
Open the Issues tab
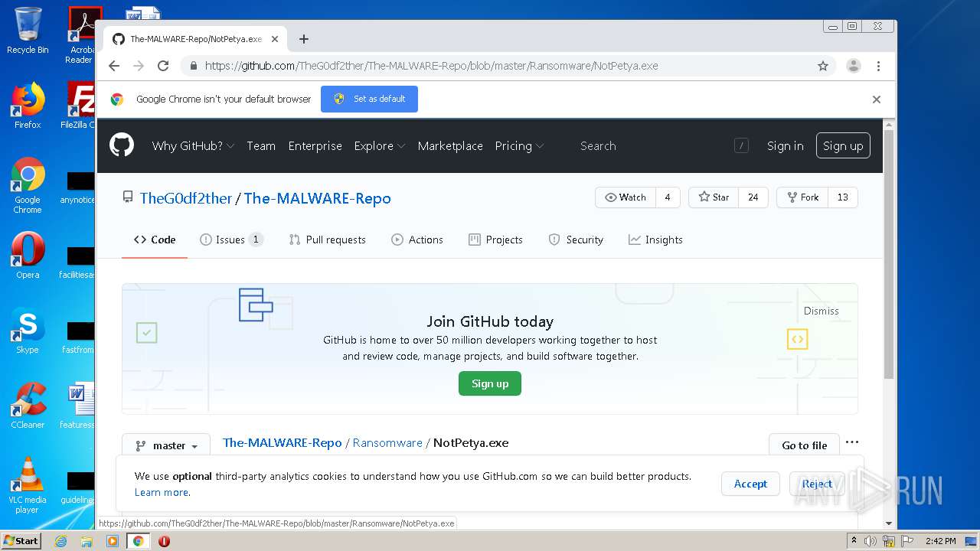coord(231,240)
